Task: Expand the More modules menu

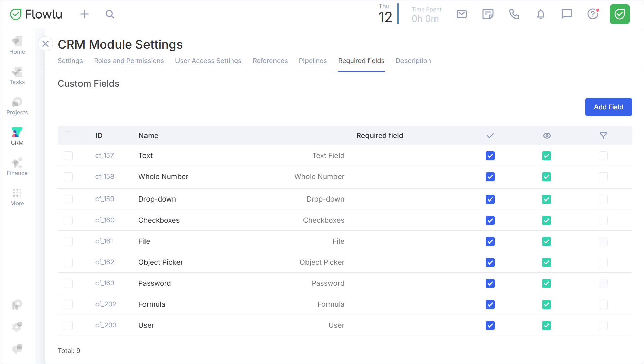Action: [x=17, y=197]
